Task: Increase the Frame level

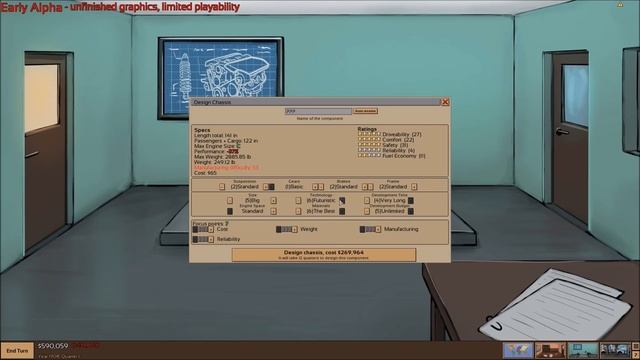Action: coord(414,187)
